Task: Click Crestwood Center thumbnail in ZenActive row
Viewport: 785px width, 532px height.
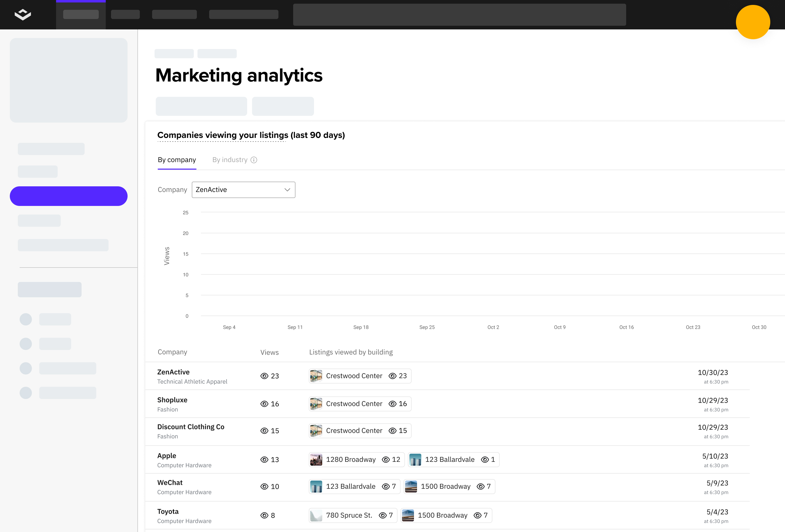Action: [x=316, y=376]
